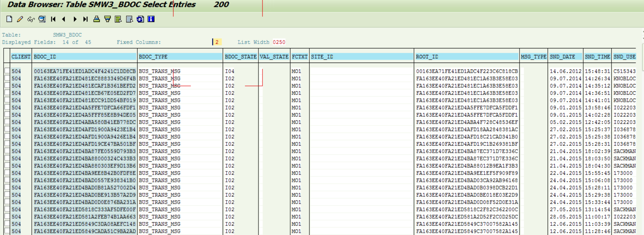
Task: Click the BDOC_STATE column header
Action: pos(241,57)
